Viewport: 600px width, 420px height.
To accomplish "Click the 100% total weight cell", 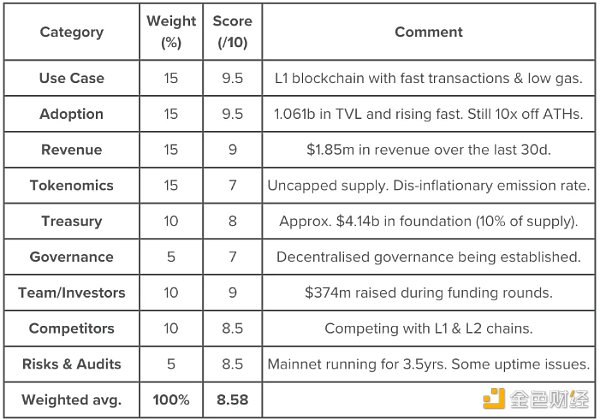I will (x=171, y=400).
